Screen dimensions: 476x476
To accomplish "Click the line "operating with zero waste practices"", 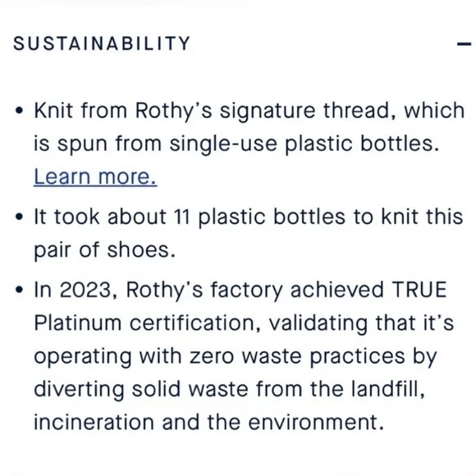I will (236, 356).
